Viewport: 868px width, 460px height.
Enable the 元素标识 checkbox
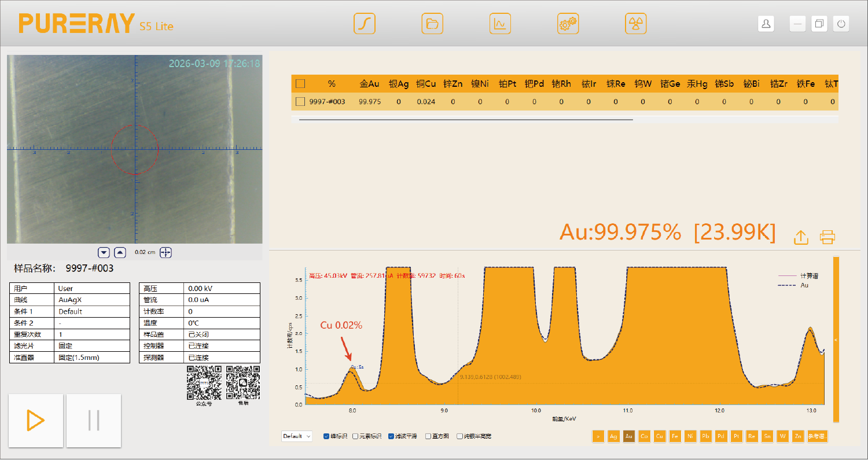(356, 436)
